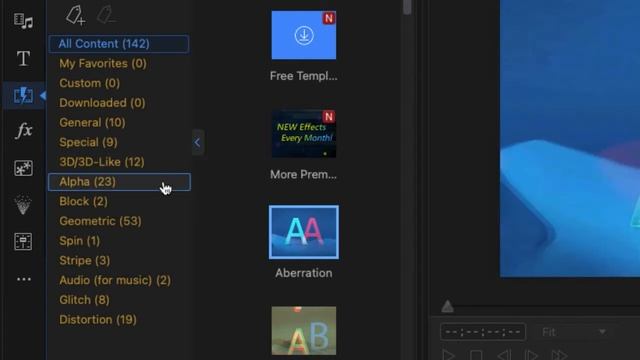This screenshot has width=640, height=360.
Task: Click the Stop button in preview
Action: (x=476, y=355)
